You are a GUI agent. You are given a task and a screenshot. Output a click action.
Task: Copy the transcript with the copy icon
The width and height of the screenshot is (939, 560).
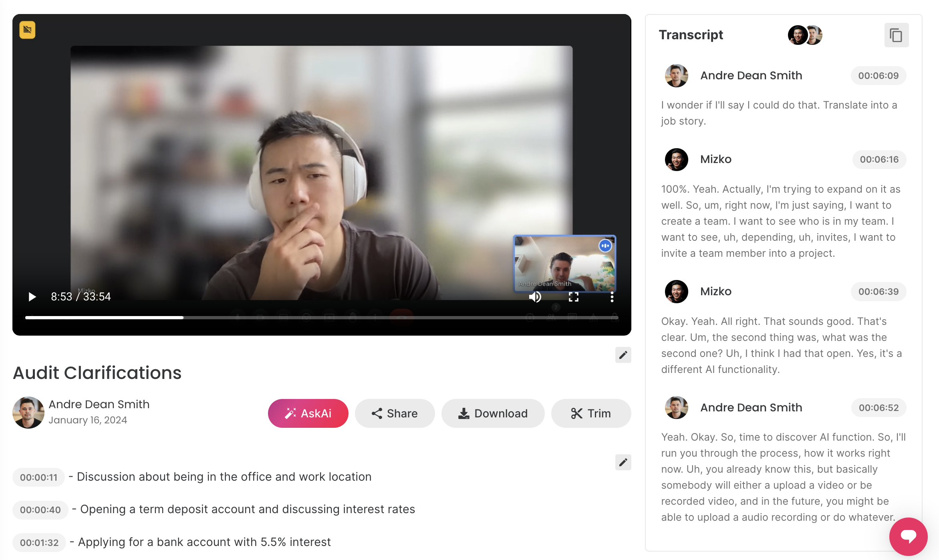coord(896,35)
